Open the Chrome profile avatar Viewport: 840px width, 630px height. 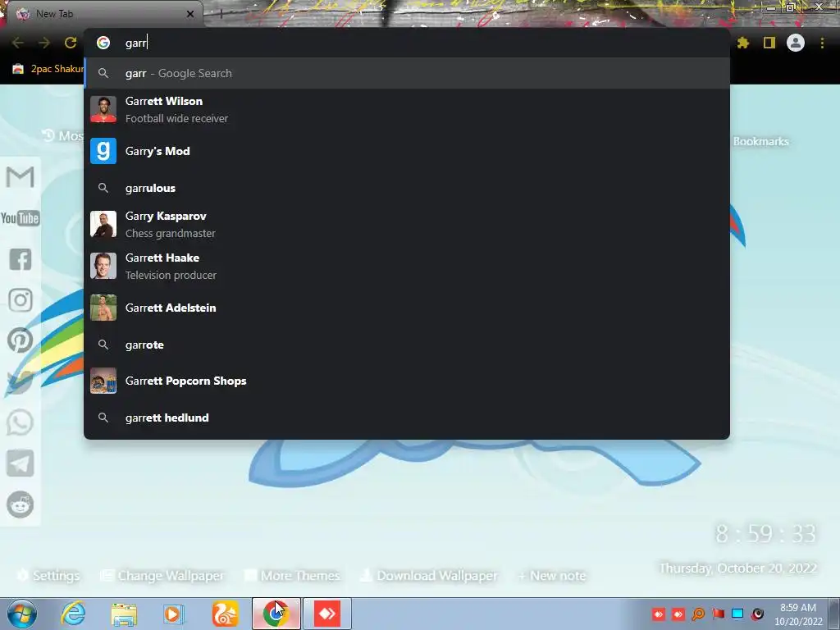[x=796, y=43]
